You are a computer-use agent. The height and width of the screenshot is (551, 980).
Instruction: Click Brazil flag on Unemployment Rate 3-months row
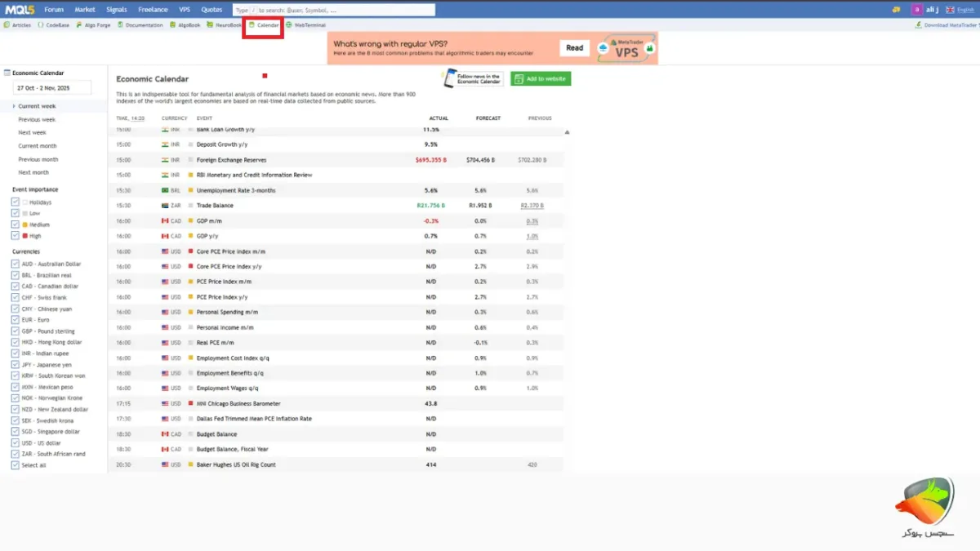165,190
